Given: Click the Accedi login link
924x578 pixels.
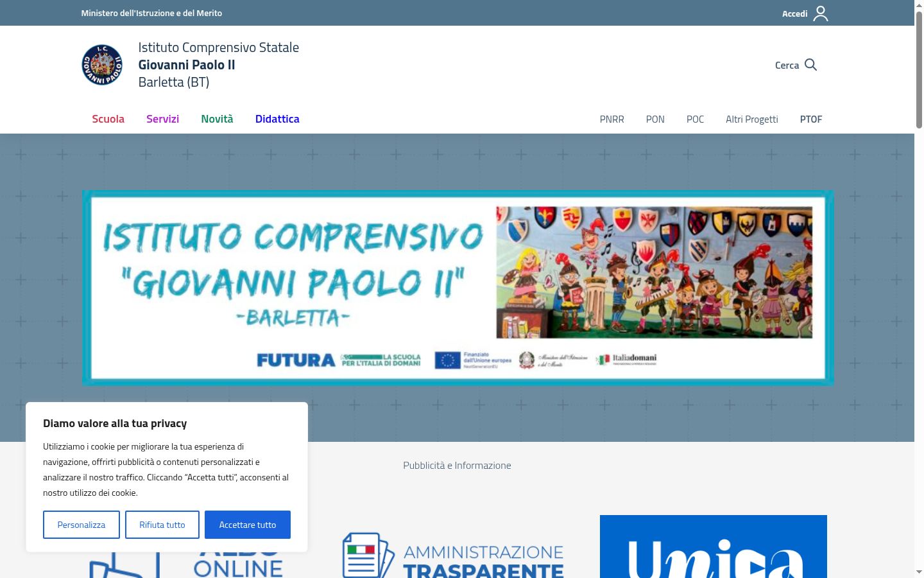Looking at the screenshot, I should 794,13.
